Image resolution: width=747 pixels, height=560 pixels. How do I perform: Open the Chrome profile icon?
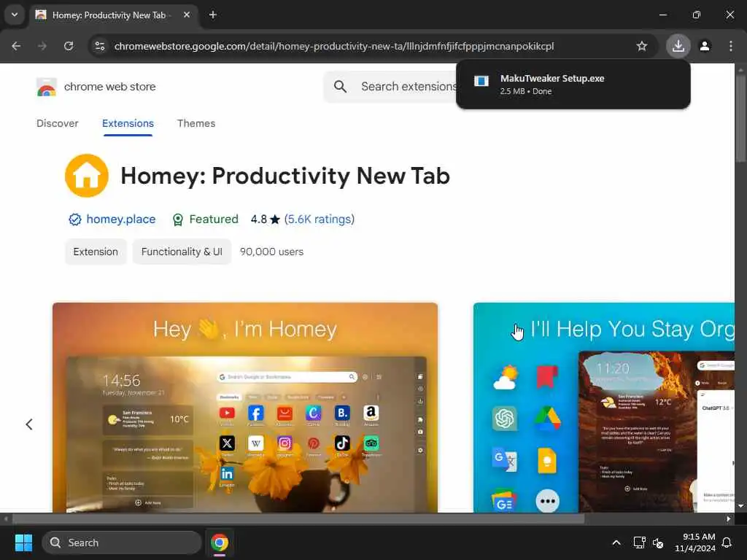(705, 46)
